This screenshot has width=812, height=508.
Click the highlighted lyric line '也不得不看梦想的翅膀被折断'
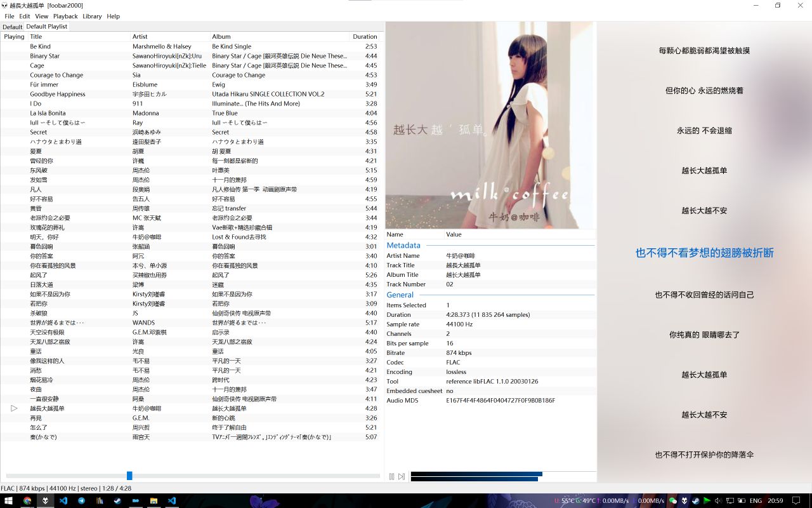click(x=704, y=253)
